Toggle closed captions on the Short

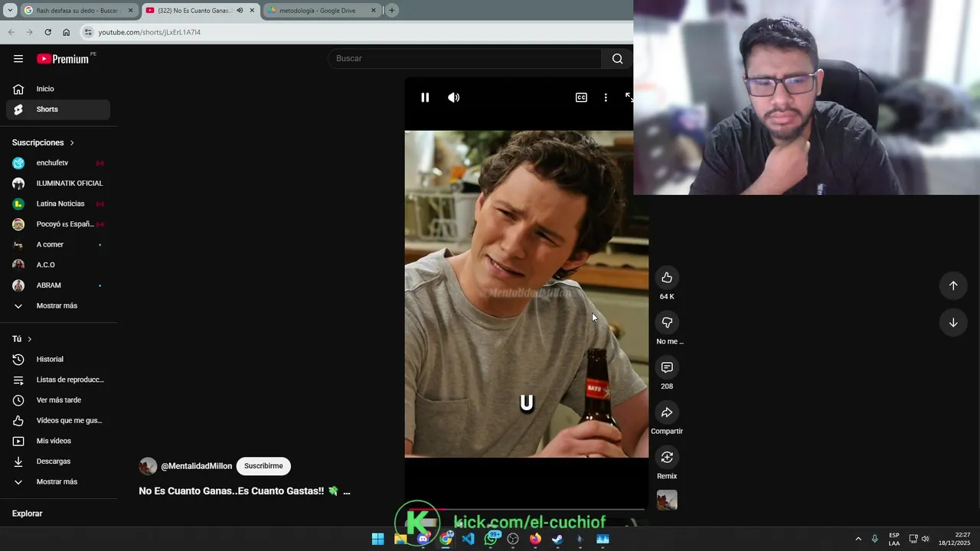pos(581,97)
